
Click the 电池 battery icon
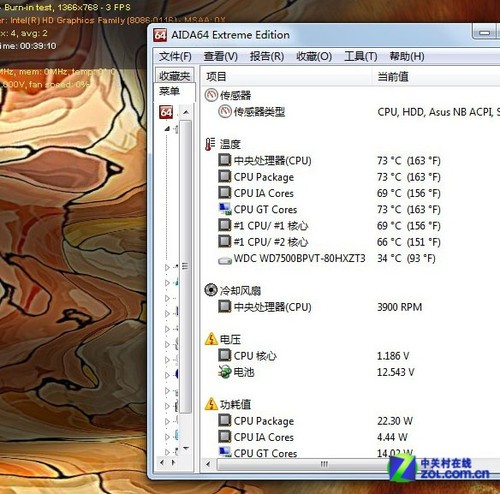(225, 372)
